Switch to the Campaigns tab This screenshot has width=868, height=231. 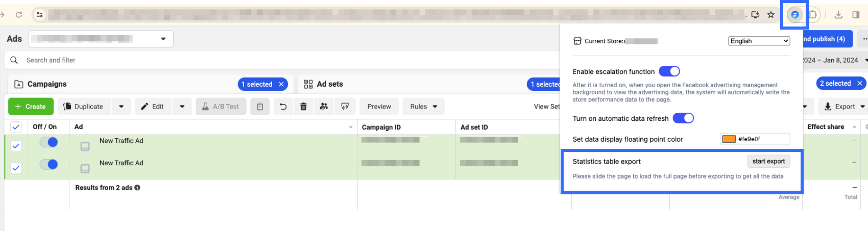tap(47, 84)
